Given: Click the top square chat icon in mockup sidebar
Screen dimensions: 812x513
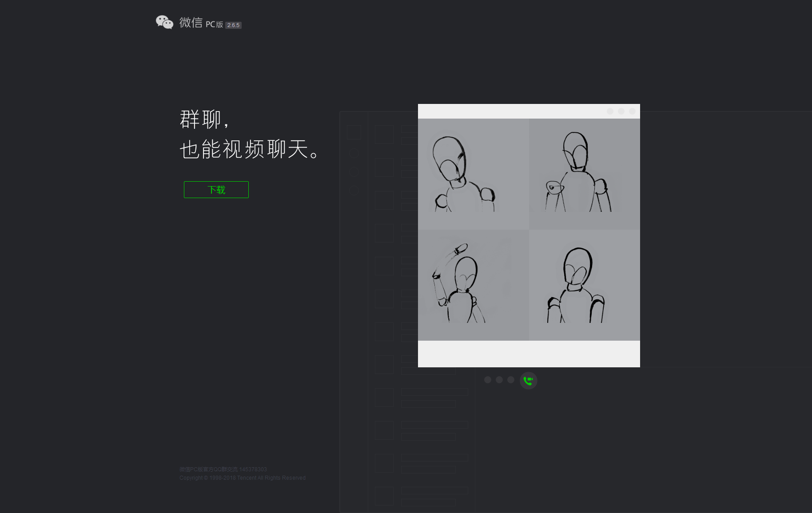Looking at the screenshot, I should tap(354, 132).
